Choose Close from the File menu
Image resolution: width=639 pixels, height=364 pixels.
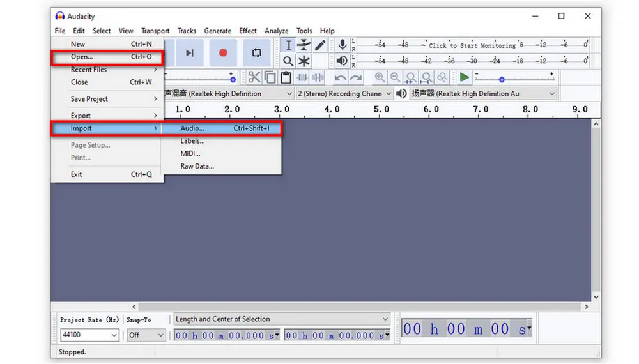click(x=107, y=82)
